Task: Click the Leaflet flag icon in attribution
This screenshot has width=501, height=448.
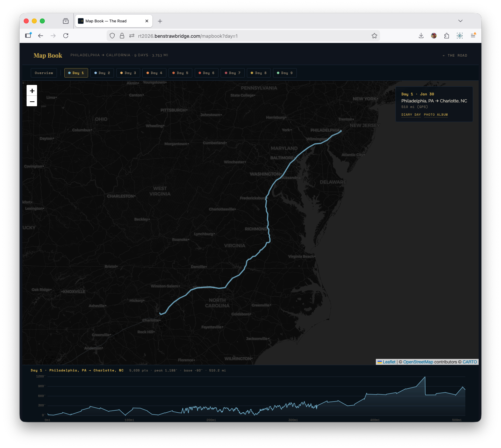Action: click(380, 362)
